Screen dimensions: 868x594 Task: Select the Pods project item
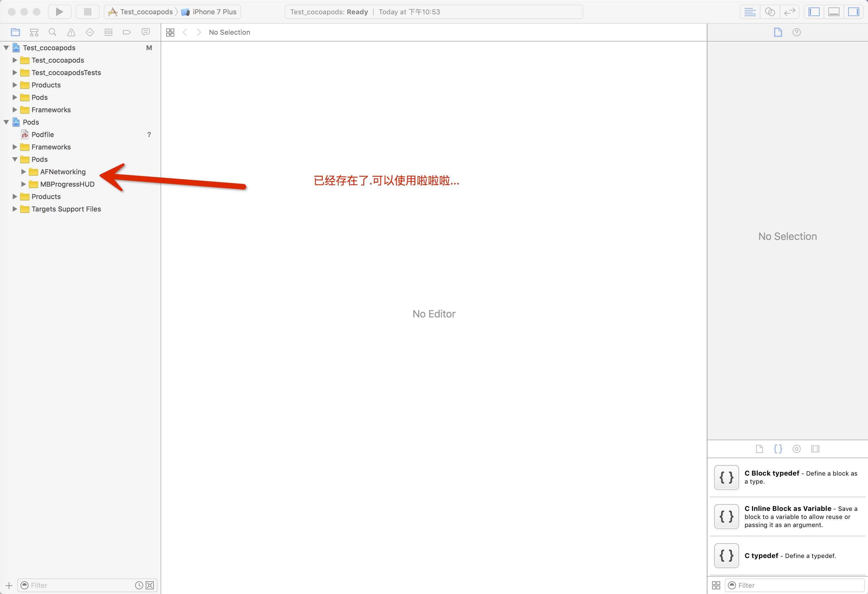80,122
